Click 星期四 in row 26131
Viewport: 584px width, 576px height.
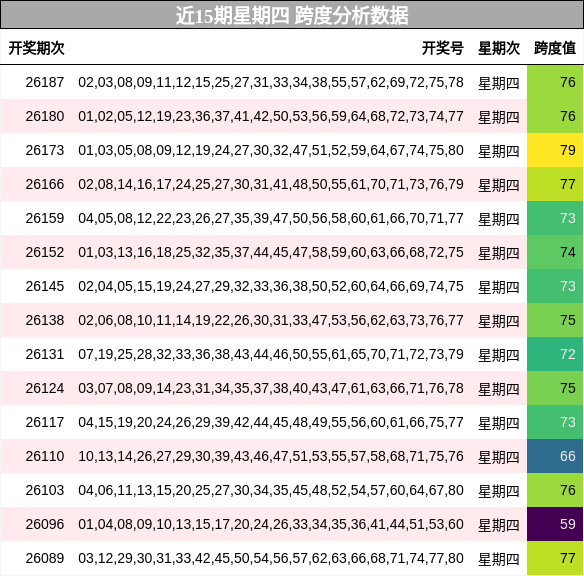[x=499, y=355]
